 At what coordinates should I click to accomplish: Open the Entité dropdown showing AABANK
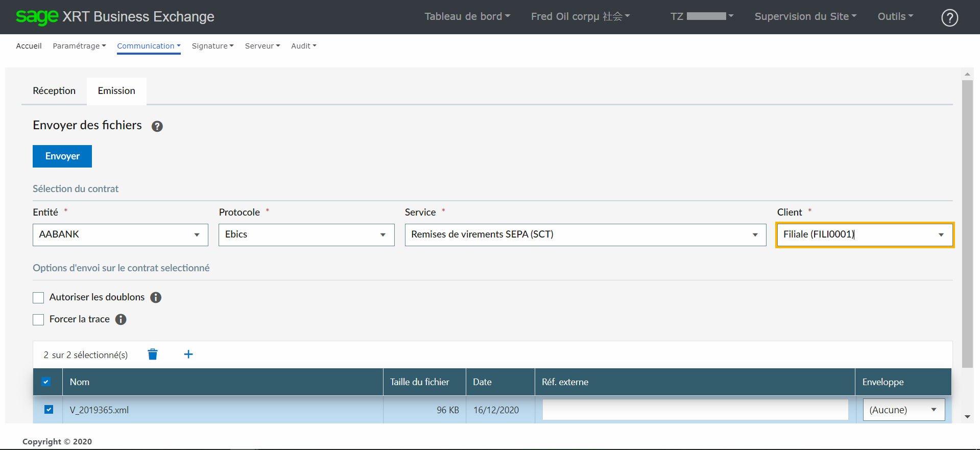tap(120, 235)
